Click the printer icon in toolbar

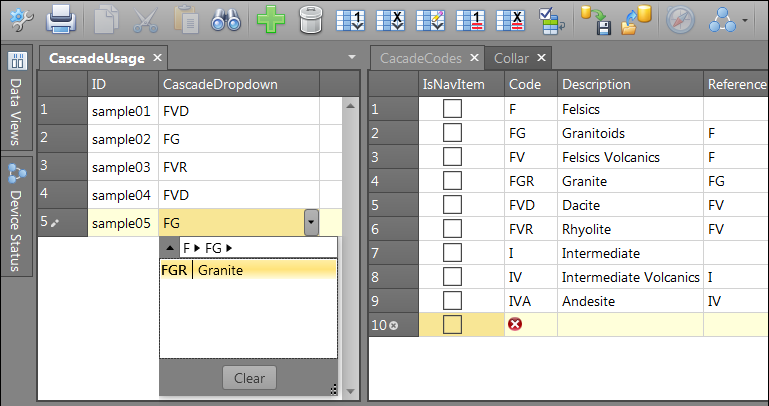pyautogui.click(x=61, y=21)
